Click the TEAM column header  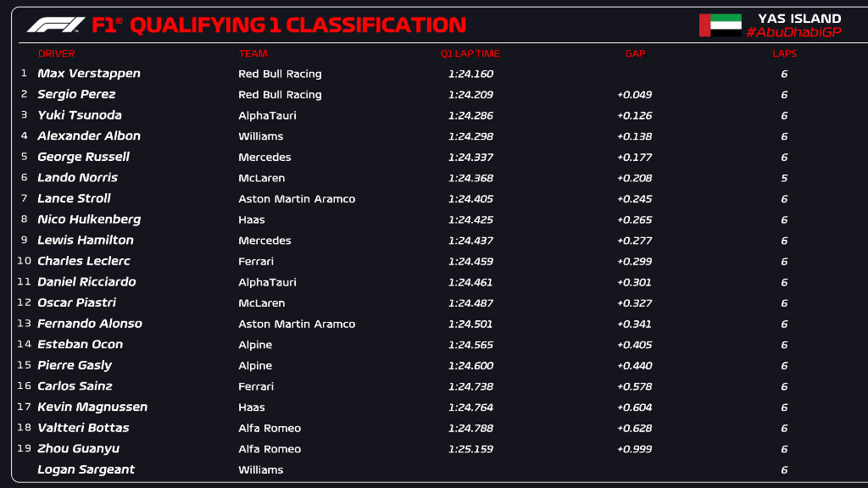(x=253, y=53)
